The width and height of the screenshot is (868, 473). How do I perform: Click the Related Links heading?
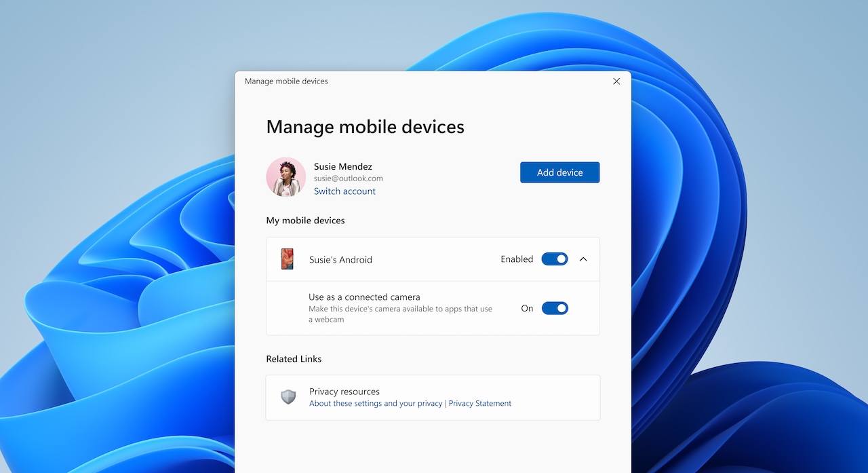pyautogui.click(x=294, y=359)
